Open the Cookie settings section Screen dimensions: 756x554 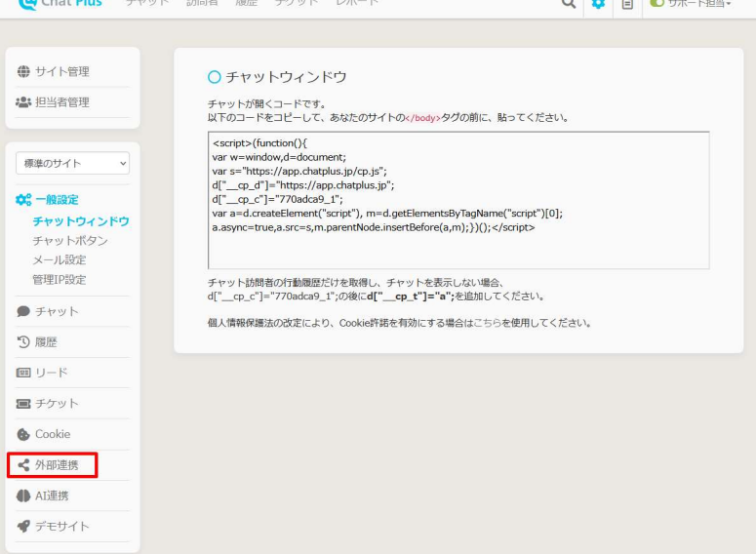tap(53, 434)
